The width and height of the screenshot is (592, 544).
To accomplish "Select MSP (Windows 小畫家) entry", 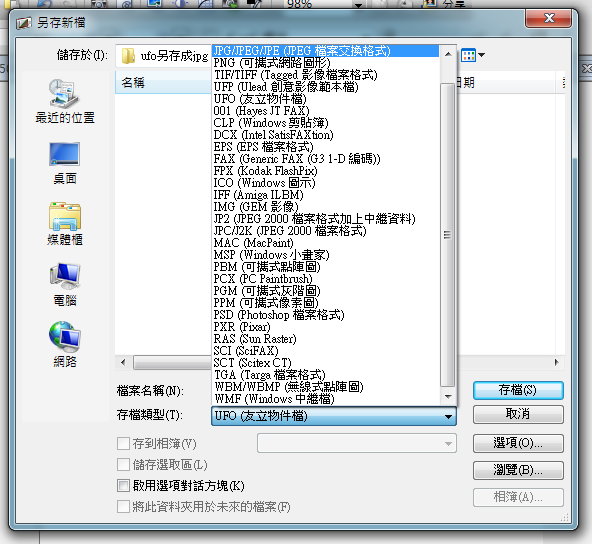I will [325, 255].
